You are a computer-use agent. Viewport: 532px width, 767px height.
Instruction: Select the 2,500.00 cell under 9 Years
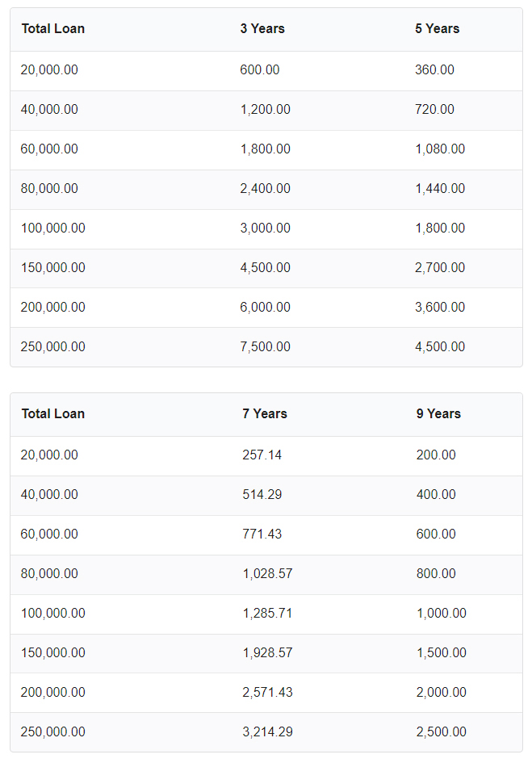click(442, 731)
